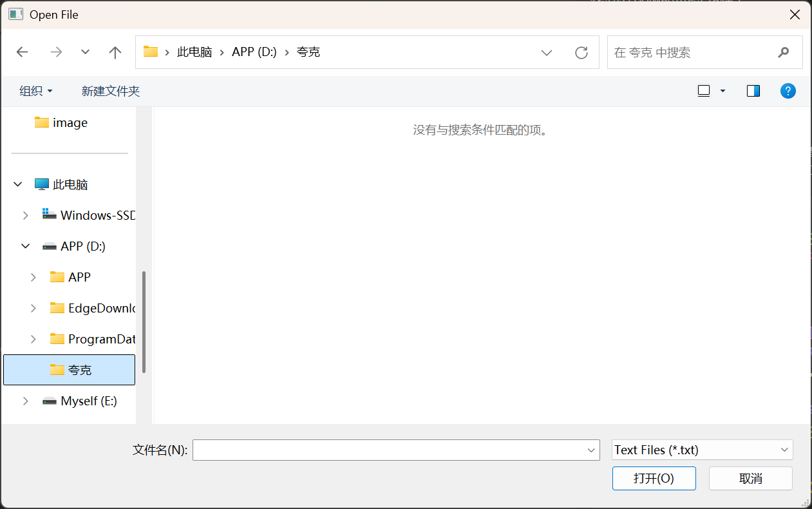Click the magnifier search icon
812x509 pixels.
pyautogui.click(x=784, y=52)
